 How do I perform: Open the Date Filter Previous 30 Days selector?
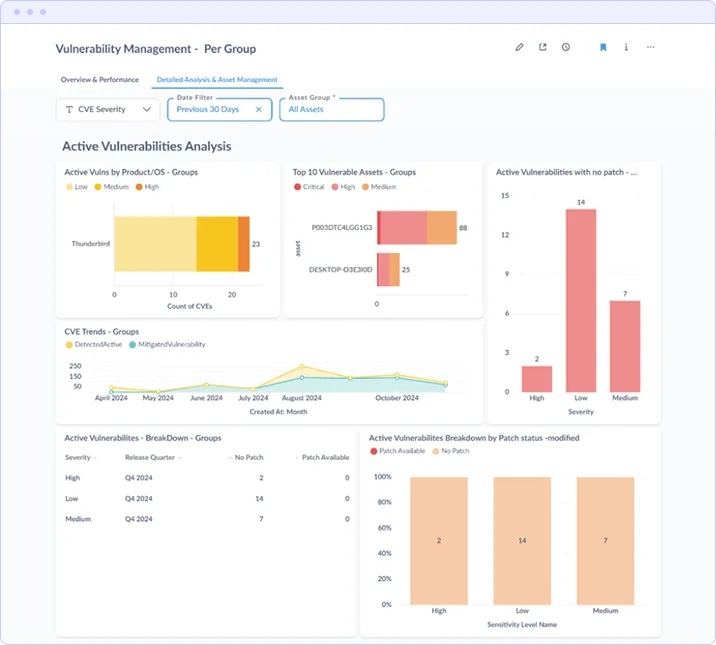coord(220,110)
